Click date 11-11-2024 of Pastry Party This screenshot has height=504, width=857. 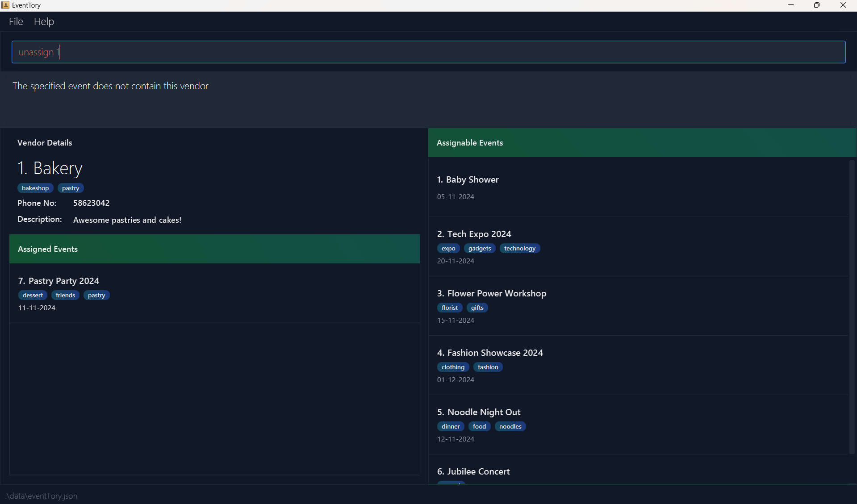[x=37, y=308]
